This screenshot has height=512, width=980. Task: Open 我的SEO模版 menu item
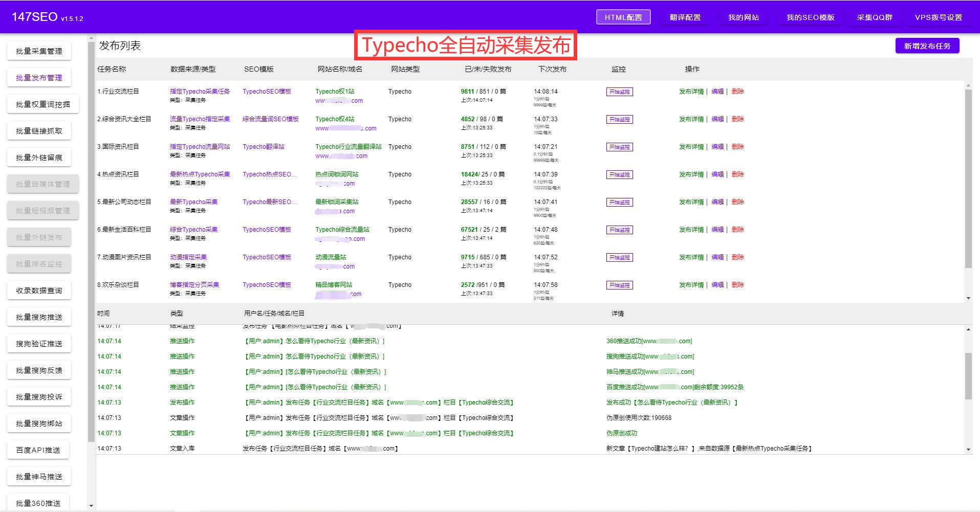pyautogui.click(x=811, y=17)
